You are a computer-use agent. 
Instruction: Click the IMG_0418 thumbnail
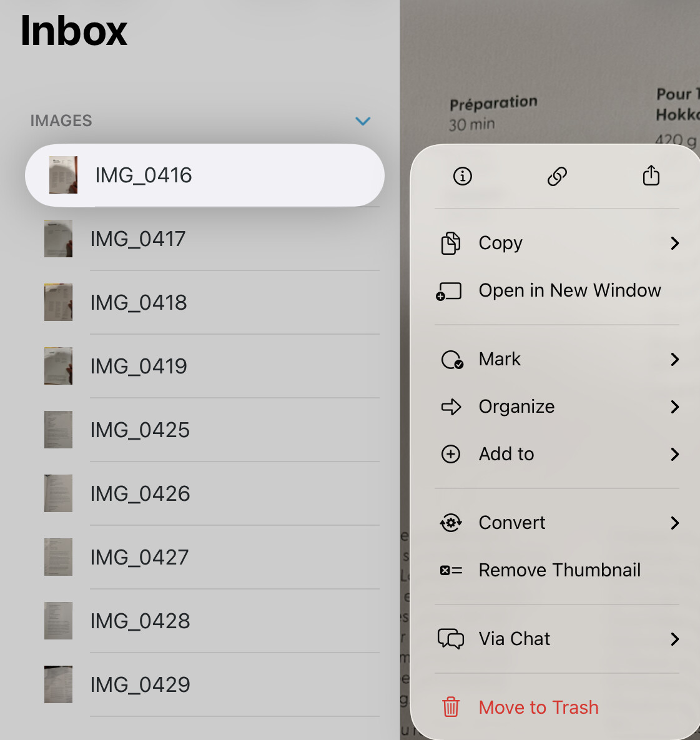tap(59, 302)
